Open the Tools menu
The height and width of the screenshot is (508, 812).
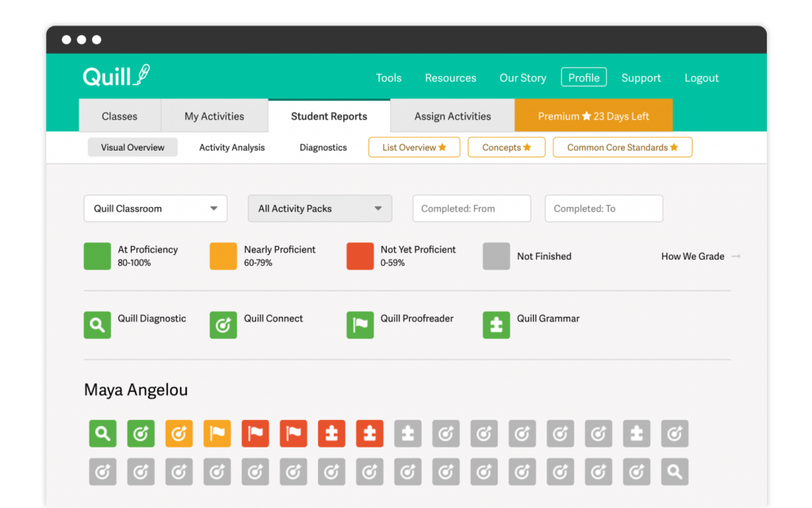tap(389, 78)
